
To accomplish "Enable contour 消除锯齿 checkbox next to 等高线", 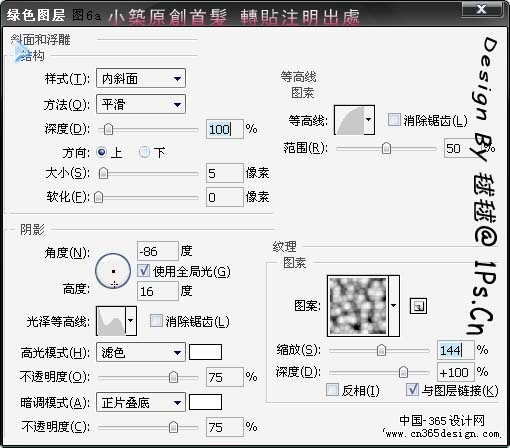I will 394,119.
